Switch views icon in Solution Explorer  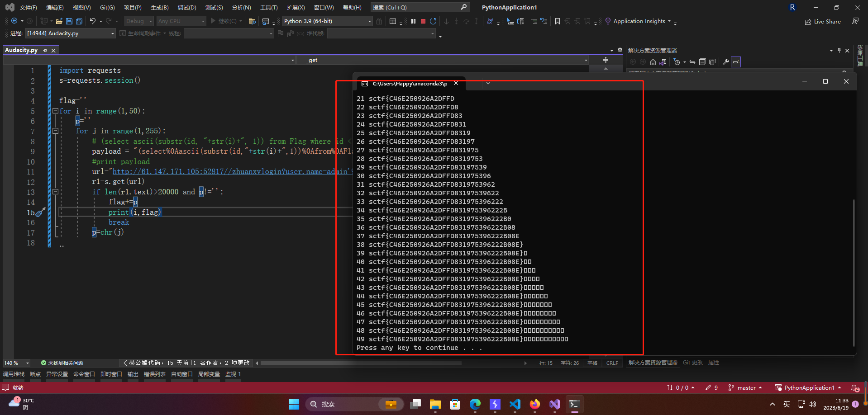click(663, 62)
